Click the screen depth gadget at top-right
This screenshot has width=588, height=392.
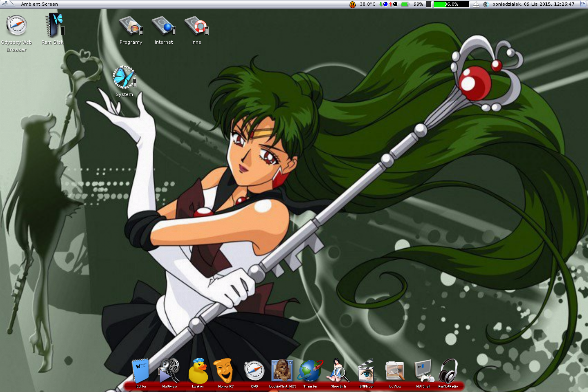coord(583,4)
